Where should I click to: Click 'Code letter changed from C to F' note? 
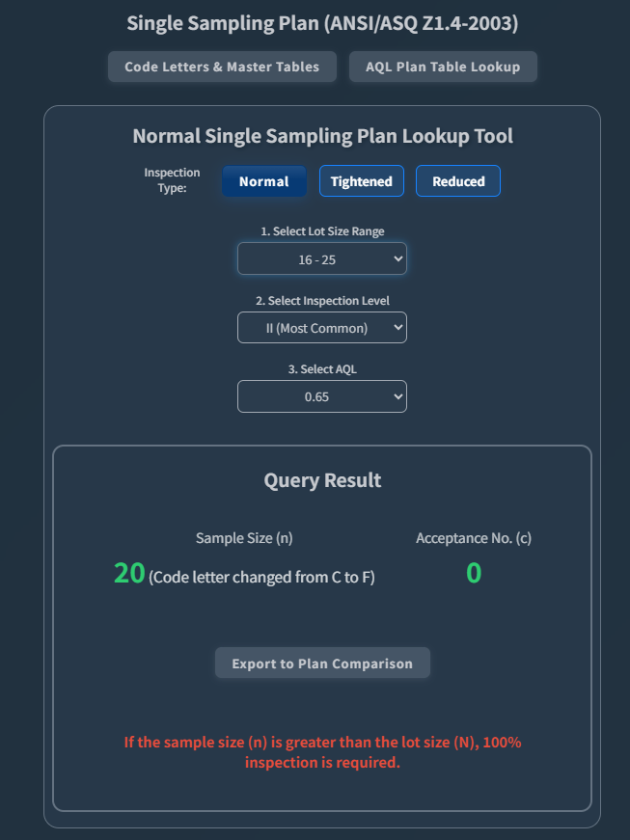pyautogui.click(x=261, y=577)
